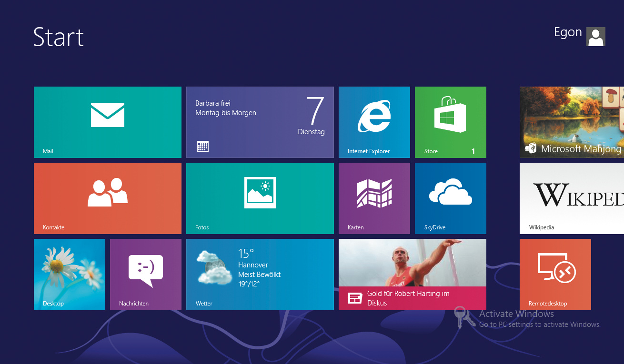Open the Desktop daisy tile
Image resolution: width=624 pixels, height=364 pixels.
point(70,275)
